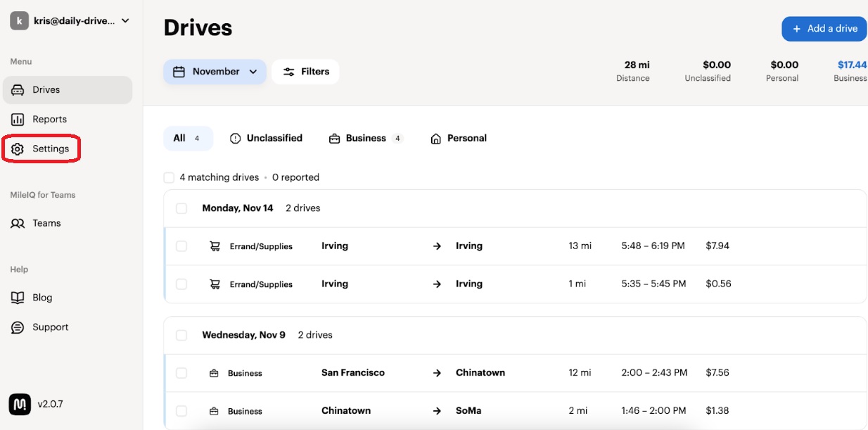Select the Chinatown to SoMa drive checkbox
Image resolution: width=868 pixels, height=430 pixels.
(x=181, y=411)
